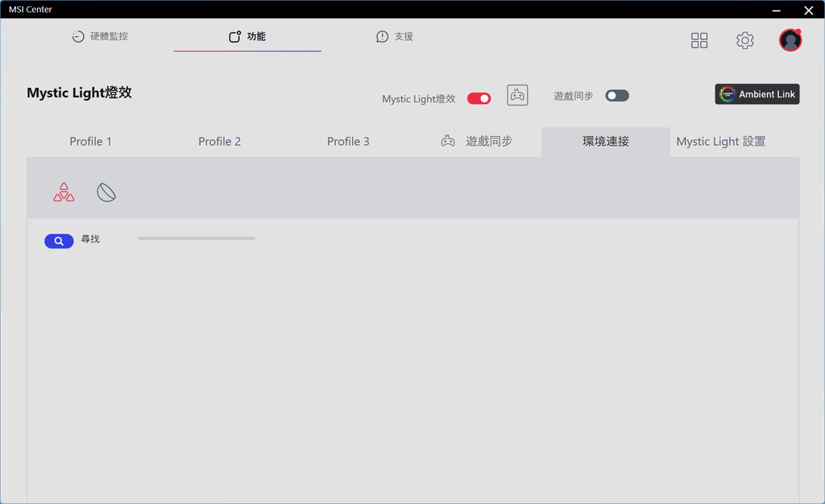Minimize the MSI Center window
825x504 pixels.
(x=776, y=10)
